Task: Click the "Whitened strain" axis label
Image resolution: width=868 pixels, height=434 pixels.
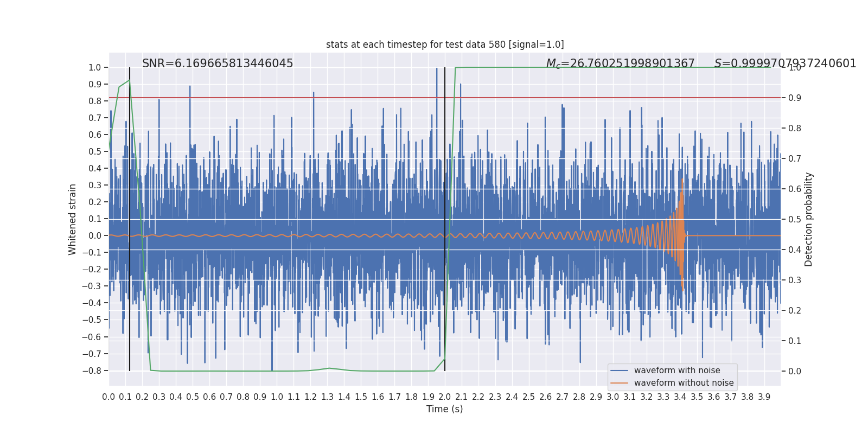Action: pos(73,219)
